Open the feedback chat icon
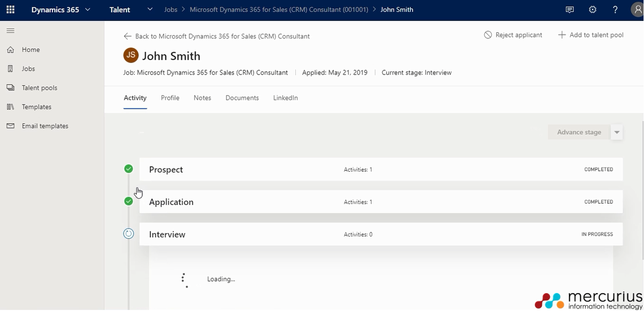Screen dimensions: 644x311 [x=570, y=10]
